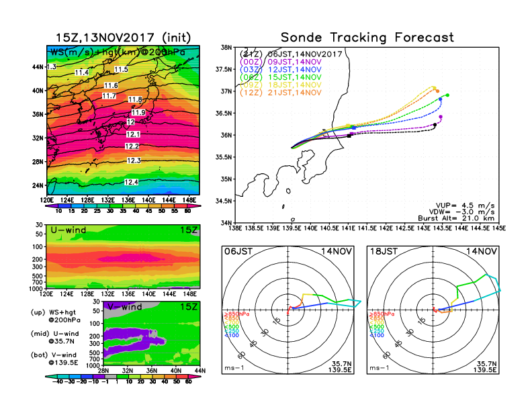Screen dimensions: 532x411
Task: Click the 11.4 height contour label
Action: coord(82,73)
